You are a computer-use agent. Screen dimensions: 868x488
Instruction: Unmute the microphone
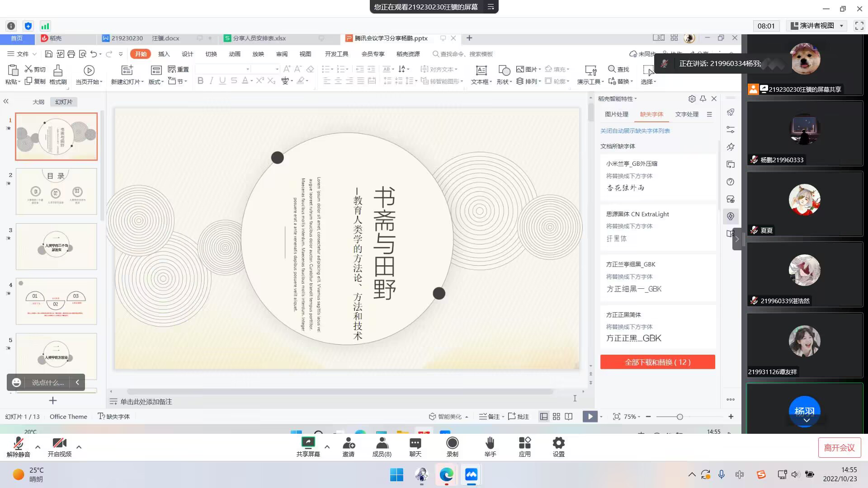(19, 444)
